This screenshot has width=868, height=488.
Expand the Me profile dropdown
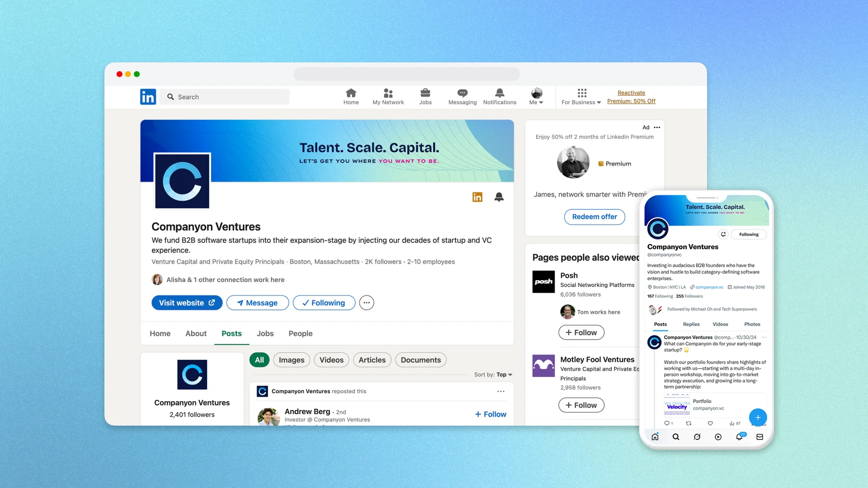(536, 97)
